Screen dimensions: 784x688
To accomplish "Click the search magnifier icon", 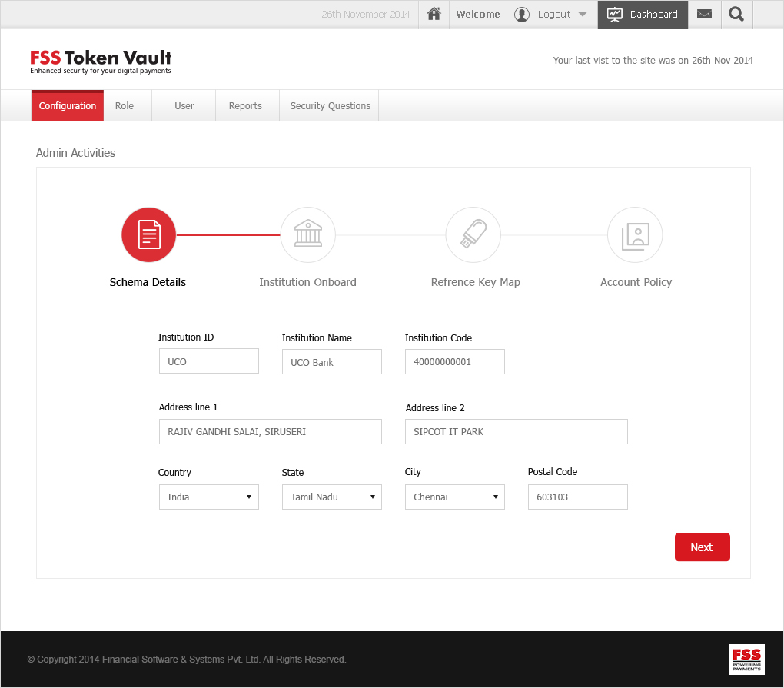I will (x=736, y=14).
